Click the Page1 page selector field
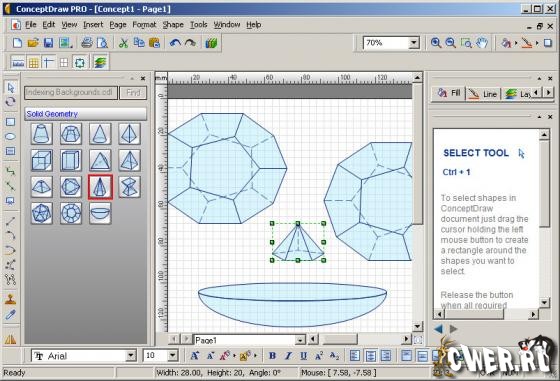Screen dimensions: 560x381 [x=249, y=340]
